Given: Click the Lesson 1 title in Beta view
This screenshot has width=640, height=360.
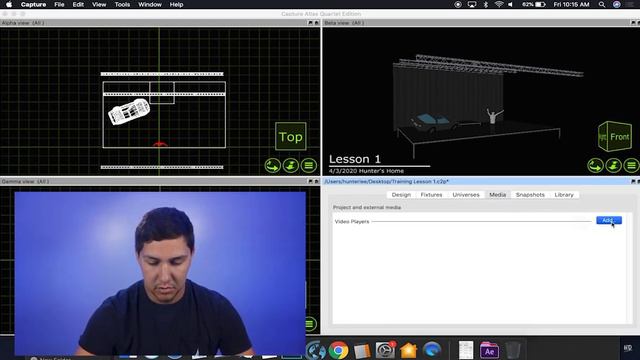Looking at the screenshot, I should [x=355, y=159].
